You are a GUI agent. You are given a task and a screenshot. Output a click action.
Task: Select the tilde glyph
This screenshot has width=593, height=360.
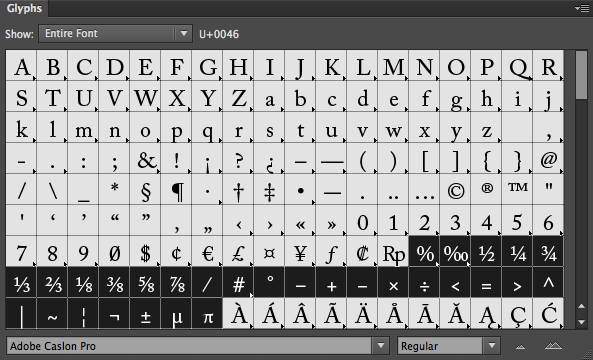click(x=53, y=313)
